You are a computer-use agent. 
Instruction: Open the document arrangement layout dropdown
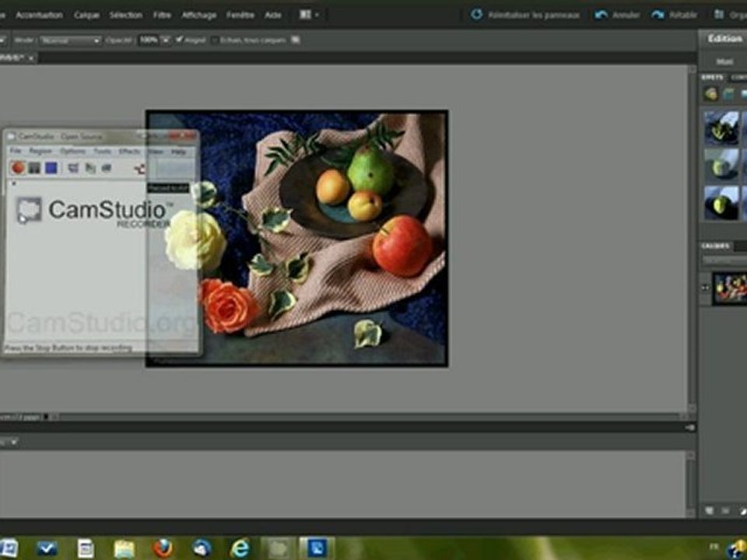(309, 15)
